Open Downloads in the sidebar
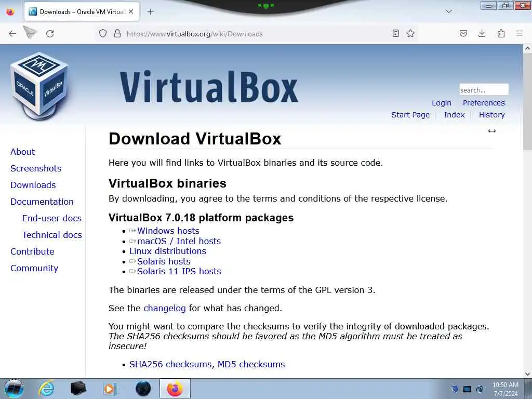This screenshot has height=399, width=532. [x=33, y=185]
